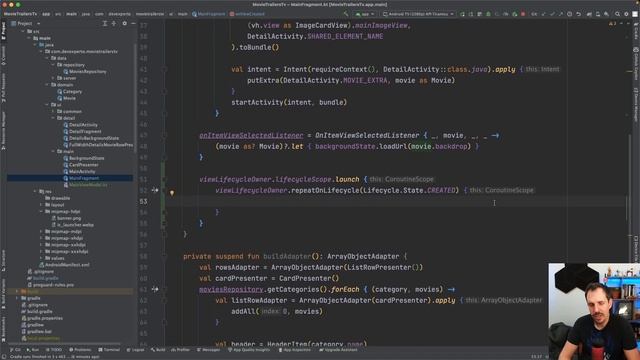This screenshot has height=360, width=640.
Task: Open DetailFragment in the project tree
Action: (82, 131)
